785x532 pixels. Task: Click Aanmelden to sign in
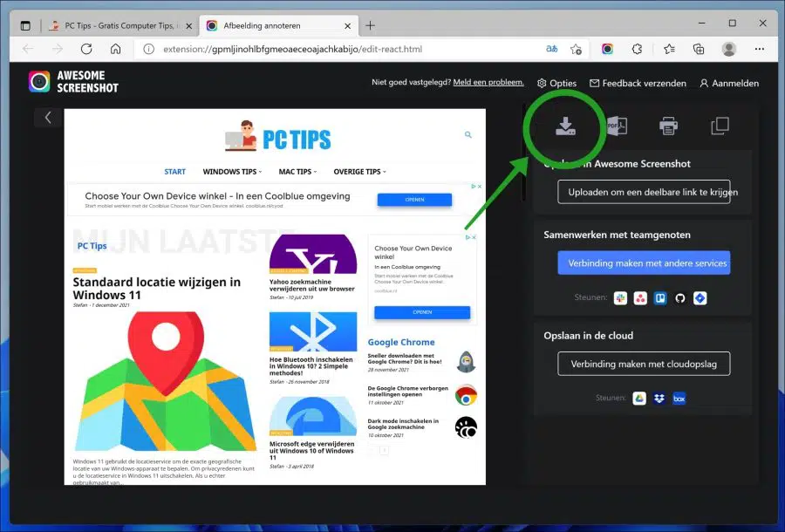729,83
